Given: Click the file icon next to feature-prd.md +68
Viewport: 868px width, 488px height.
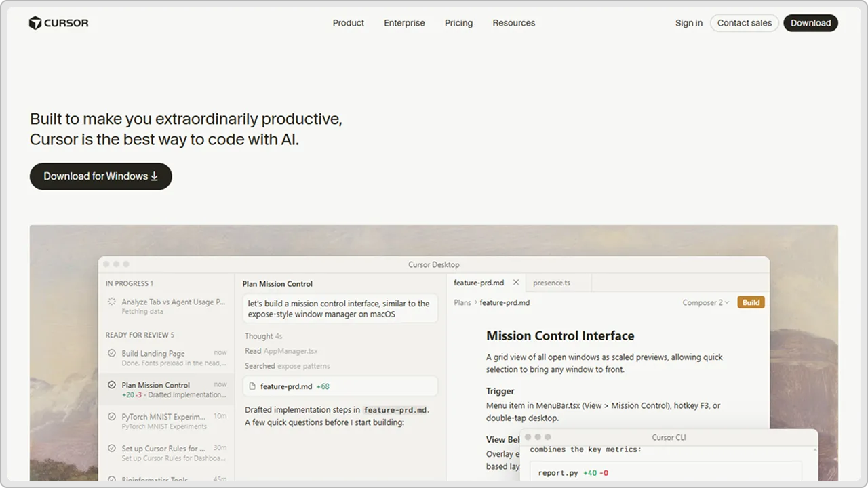Looking at the screenshot, I should 252,386.
